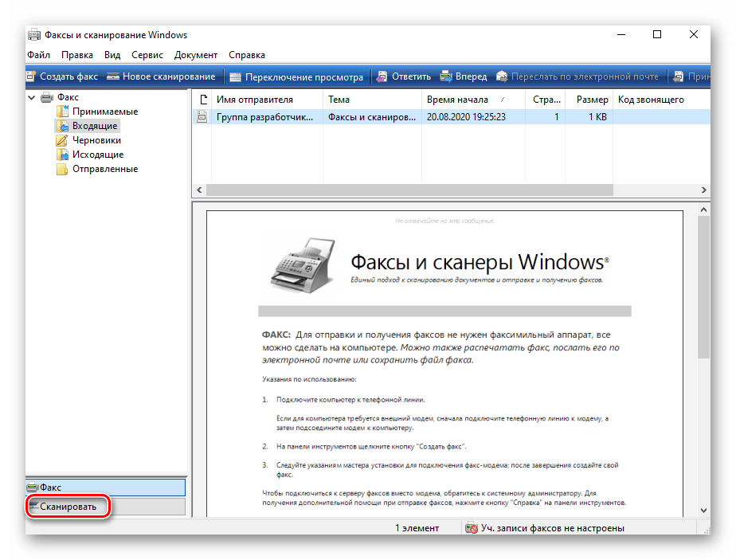Open the File (Файл) menu
The height and width of the screenshot is (560, 736).
[x=38, y=55]
